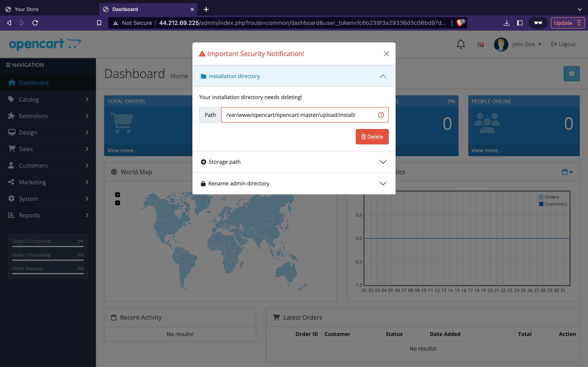Collapse the Installation directory section
588x367 pixels.
[383, 76]
